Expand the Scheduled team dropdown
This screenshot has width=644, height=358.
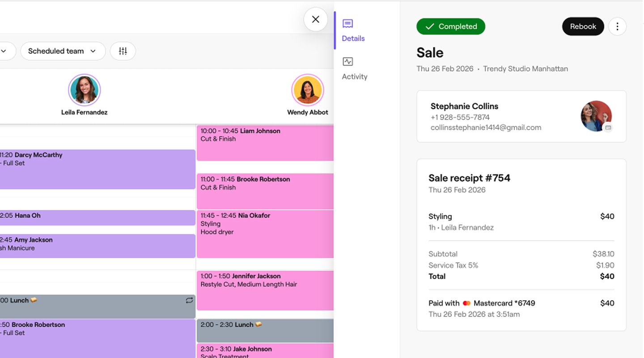63,51
